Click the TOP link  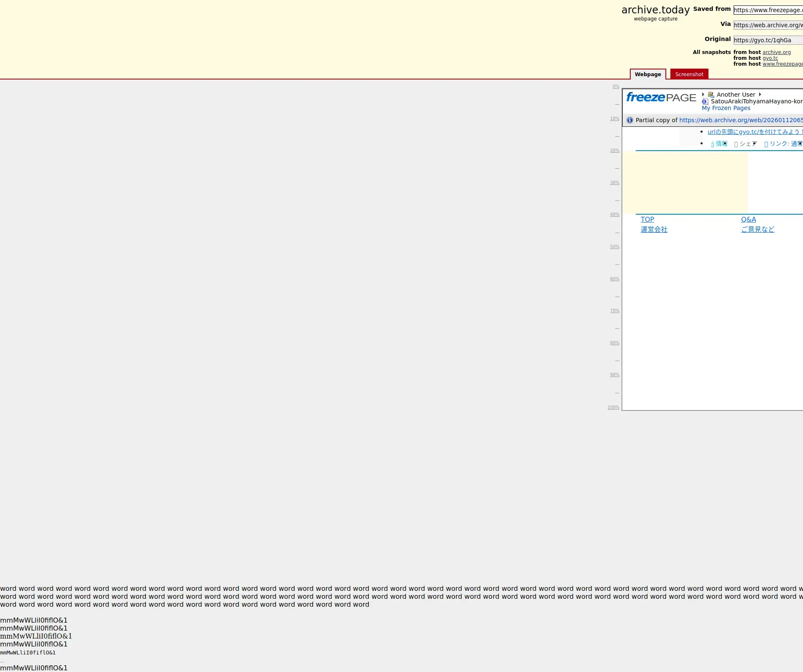(647, 219)
